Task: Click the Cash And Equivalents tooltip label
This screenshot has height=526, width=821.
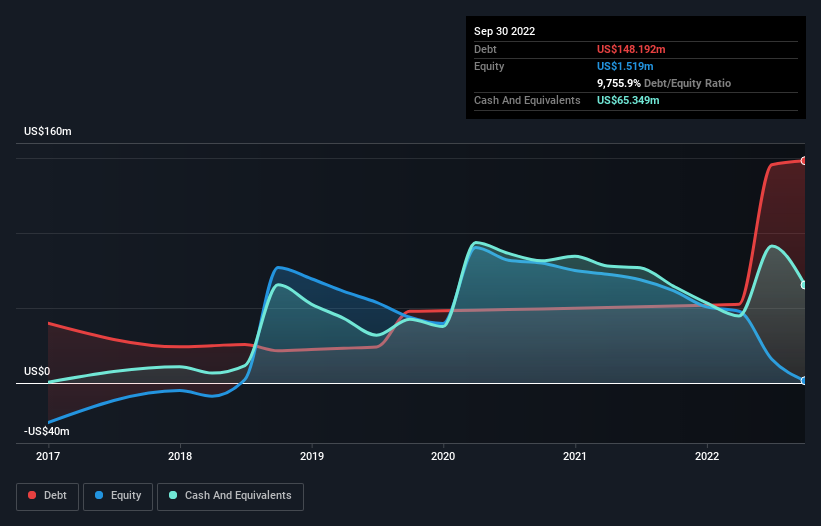Action: [527, 100]
